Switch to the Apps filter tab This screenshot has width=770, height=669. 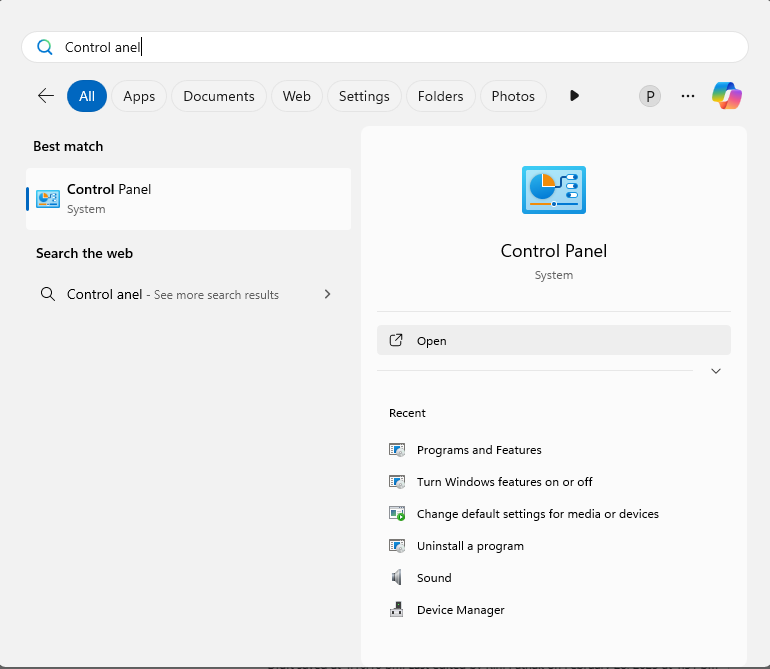click(x=139, y=96)
